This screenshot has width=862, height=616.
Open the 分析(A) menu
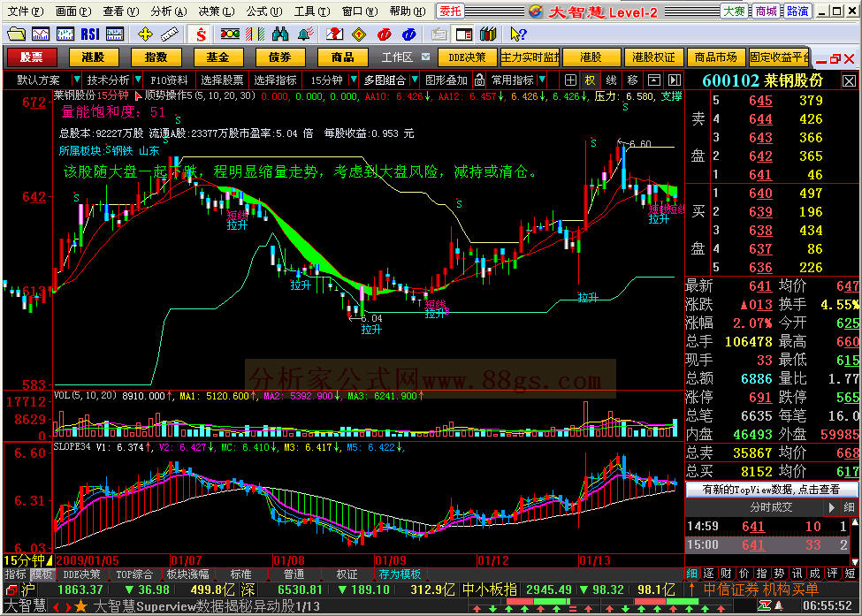pyautogui.click(x=168, y=11)
